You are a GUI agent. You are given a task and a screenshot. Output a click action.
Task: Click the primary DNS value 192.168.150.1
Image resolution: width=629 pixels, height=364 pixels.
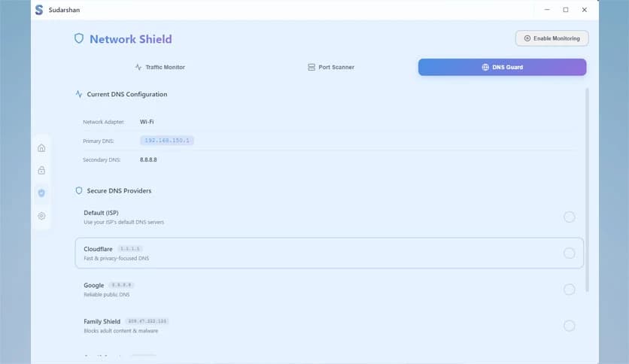tap(167, 141)
